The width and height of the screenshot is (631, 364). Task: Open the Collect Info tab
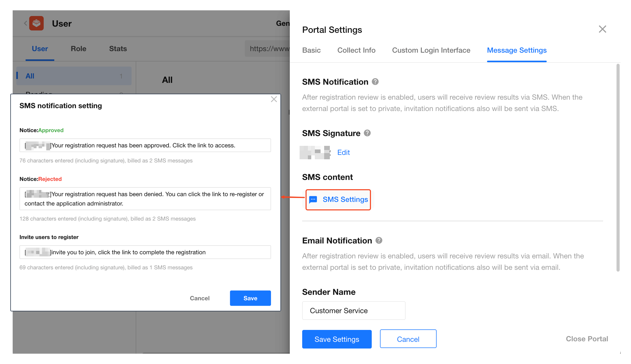click(356, 50)
